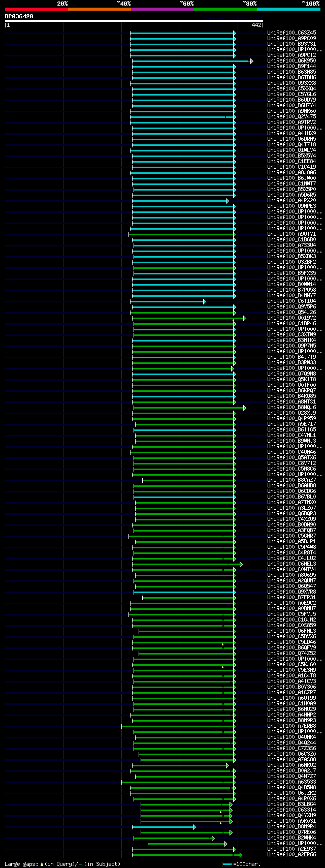Click arrowhead of B8NQJ6 alignment bar
The width and height of the screenshot is (325, 868).
point(244,408)
